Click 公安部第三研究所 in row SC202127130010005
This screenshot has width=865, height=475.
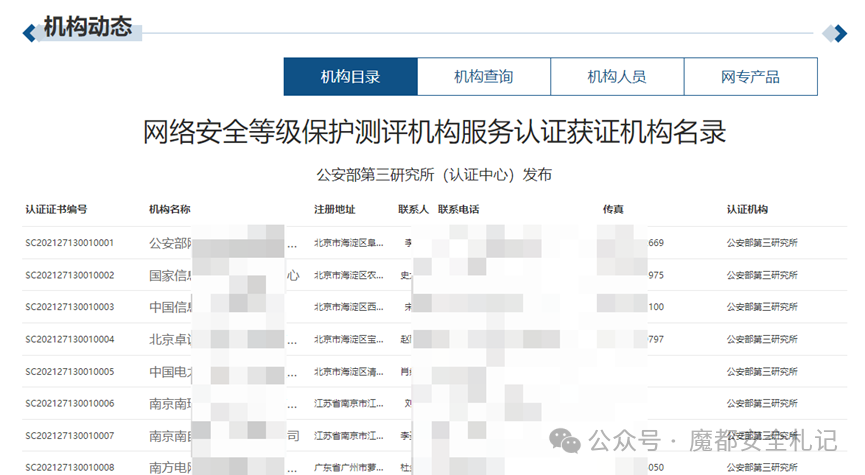pos(762,371)
